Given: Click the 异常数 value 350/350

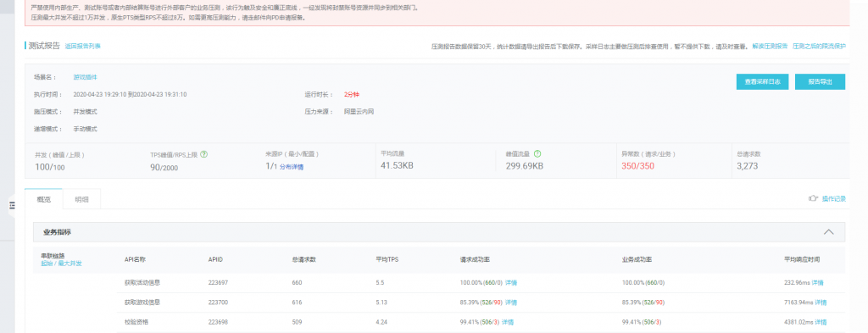Looking at the screenshot, I should pos(637,166).
